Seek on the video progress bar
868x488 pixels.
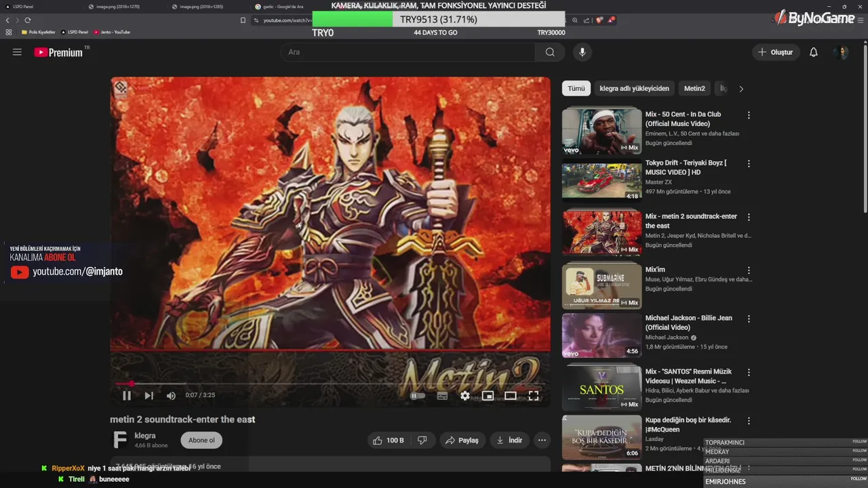point(330,384)
